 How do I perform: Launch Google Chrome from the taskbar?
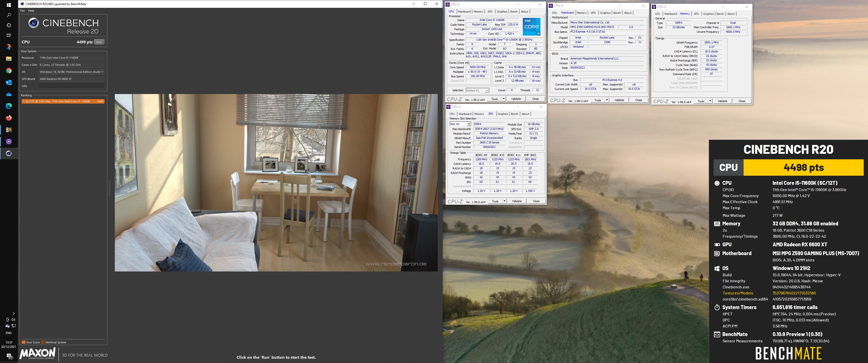9,71
